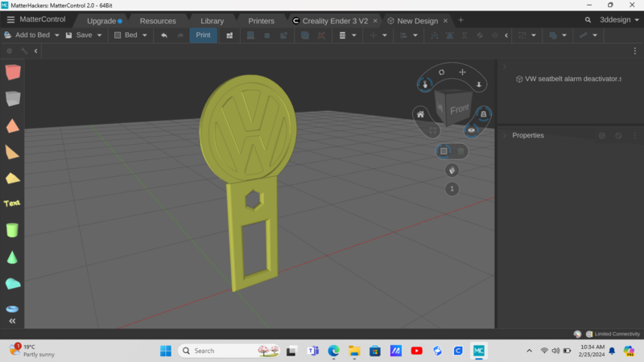Viewport: 644px width, 362px height.
Task: Click the undo arrow in toolbar
Action: [164, 35]
